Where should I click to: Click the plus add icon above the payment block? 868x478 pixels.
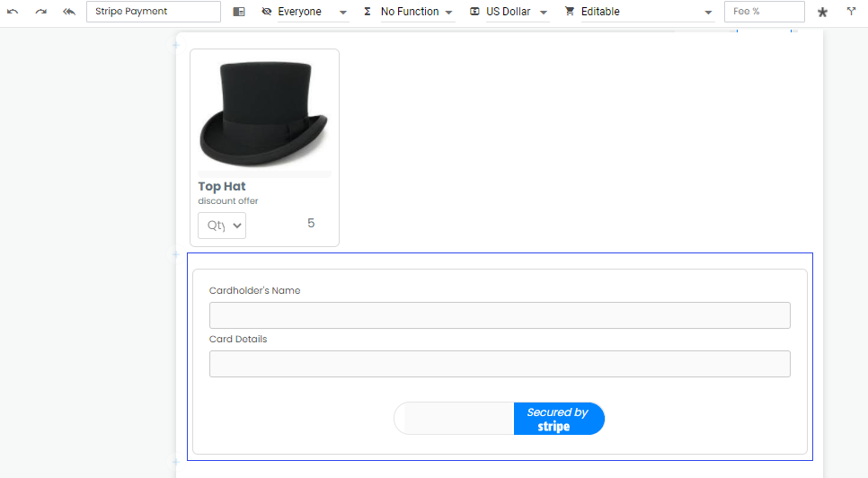click(176, 254)
